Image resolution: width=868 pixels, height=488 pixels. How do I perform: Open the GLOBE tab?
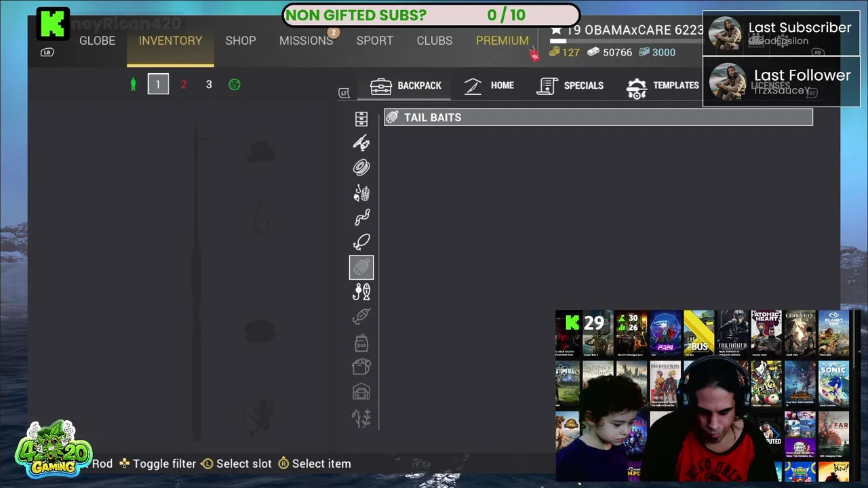coord(97,41)
